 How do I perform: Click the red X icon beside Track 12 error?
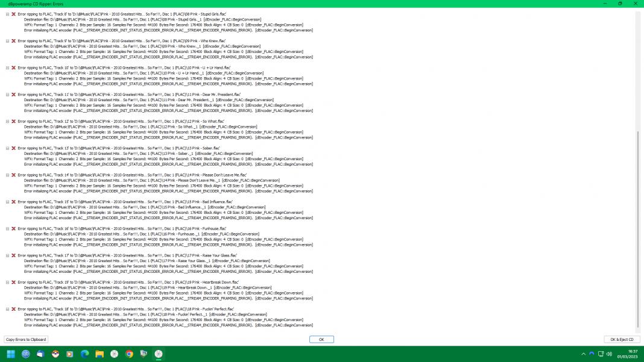coord(13,122)
